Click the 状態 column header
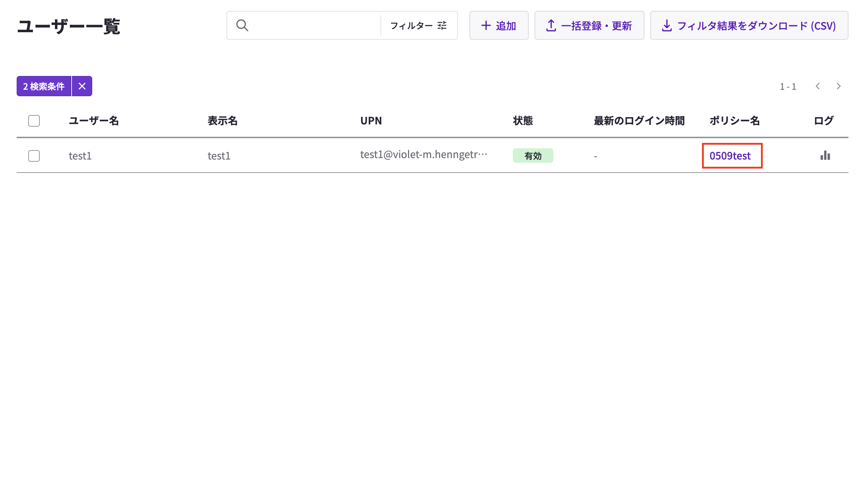Viewport: 868px width, 484px height. [x=523, y=121]
